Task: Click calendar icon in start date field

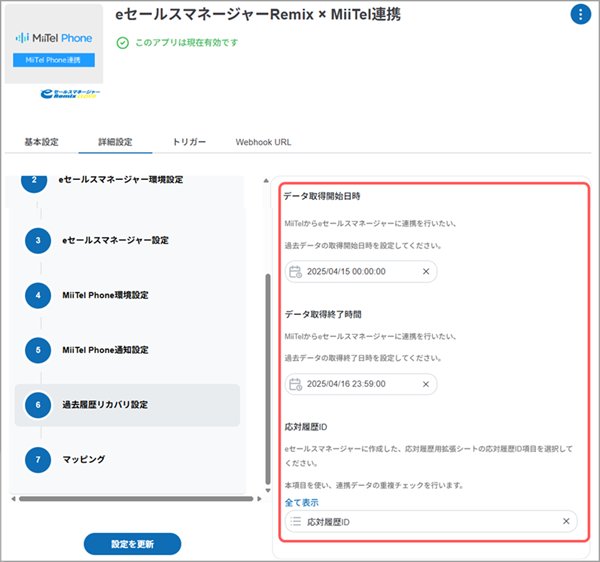Action: (294, 272)
